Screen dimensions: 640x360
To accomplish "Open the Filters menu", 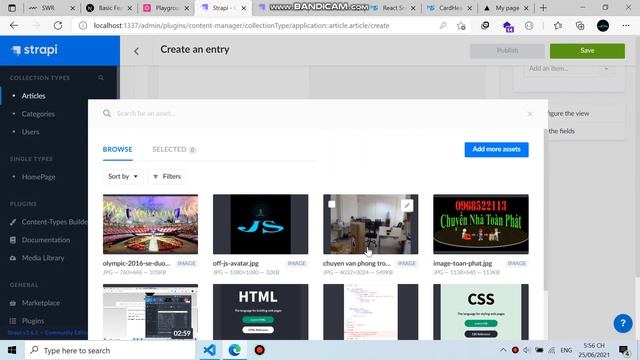I will pyautogui.click(x=167, y=176).
